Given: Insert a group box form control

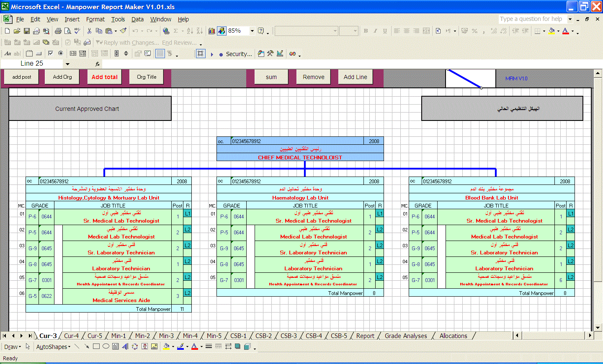Looking at the screenshot, I should coord(29,54).
